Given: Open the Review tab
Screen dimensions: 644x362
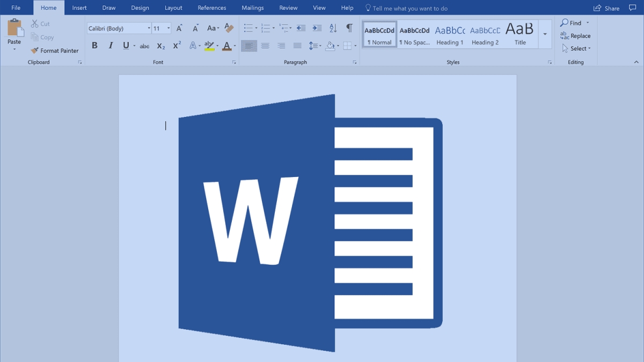Looking at the screenshot, I should tap(288, 8).
